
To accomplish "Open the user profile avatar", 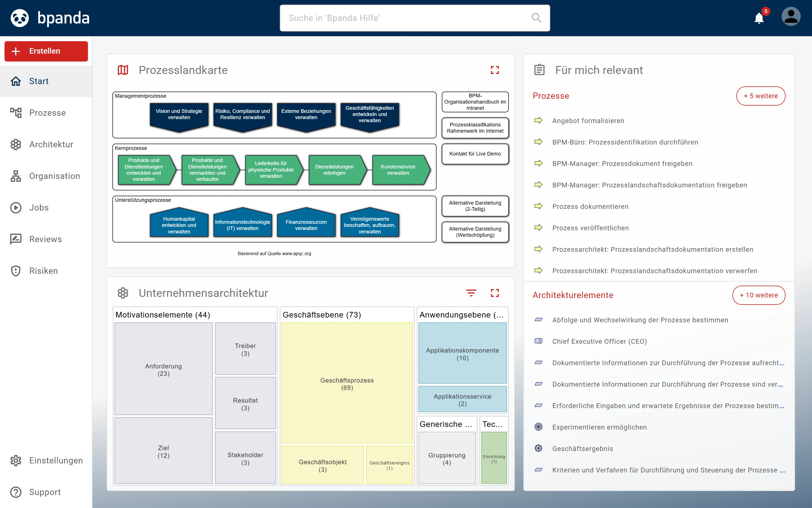I will click(x=791, y=17).
